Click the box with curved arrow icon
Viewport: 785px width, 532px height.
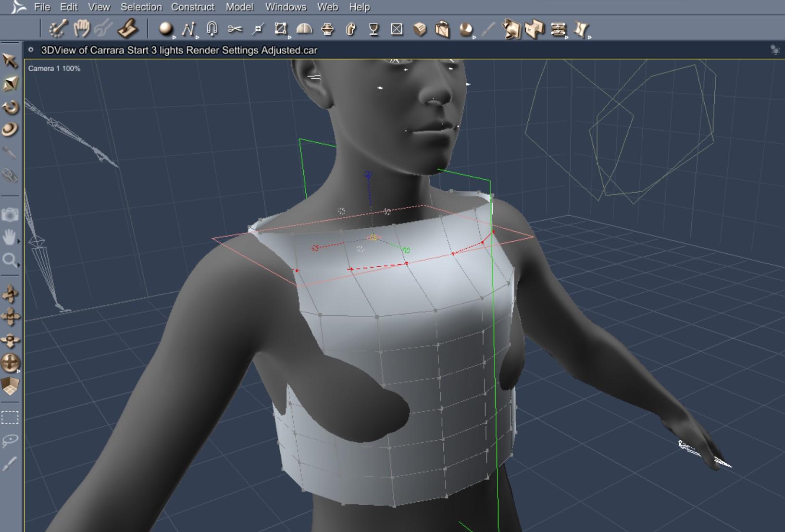click(x=442, y=29)
